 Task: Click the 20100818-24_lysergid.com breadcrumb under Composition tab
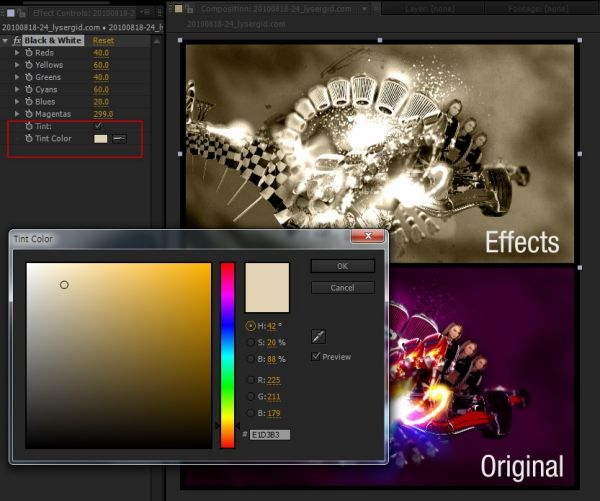coord(236,24)
